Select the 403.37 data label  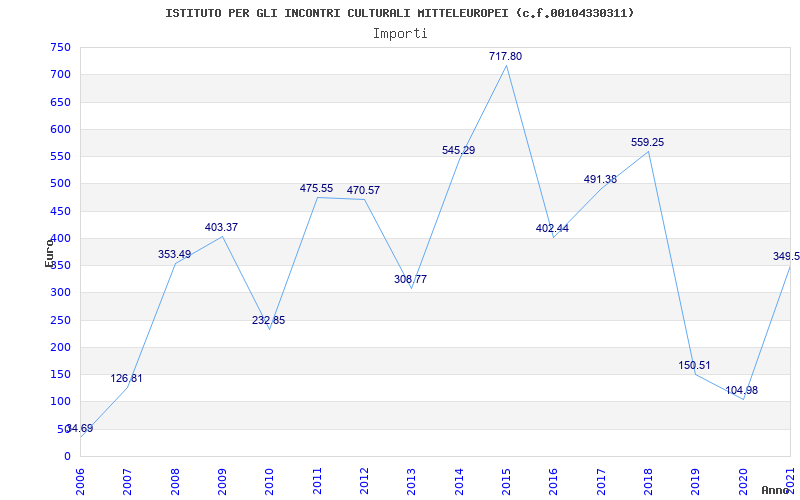click(221, 228)
